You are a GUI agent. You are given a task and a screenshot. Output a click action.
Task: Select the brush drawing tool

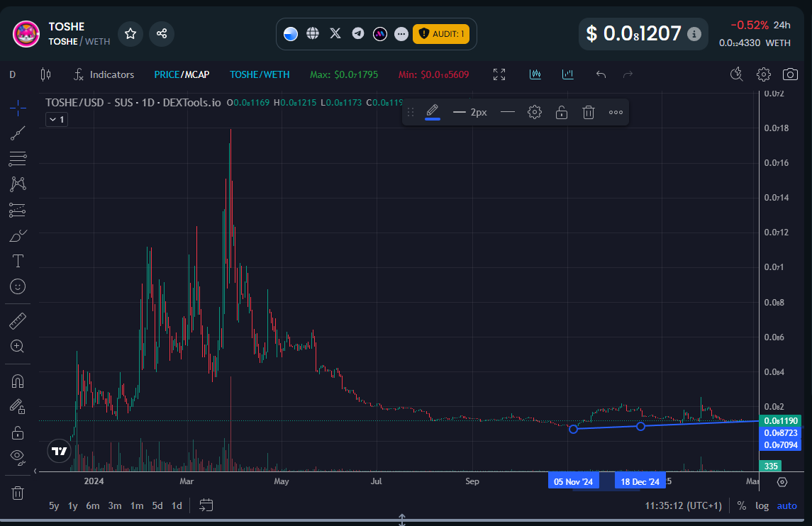click(x=18, y=235)
